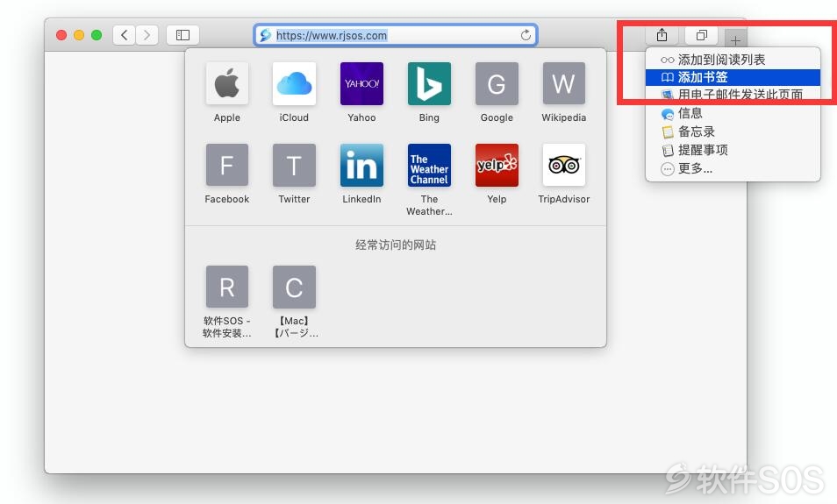Click the red close window button

61,35
